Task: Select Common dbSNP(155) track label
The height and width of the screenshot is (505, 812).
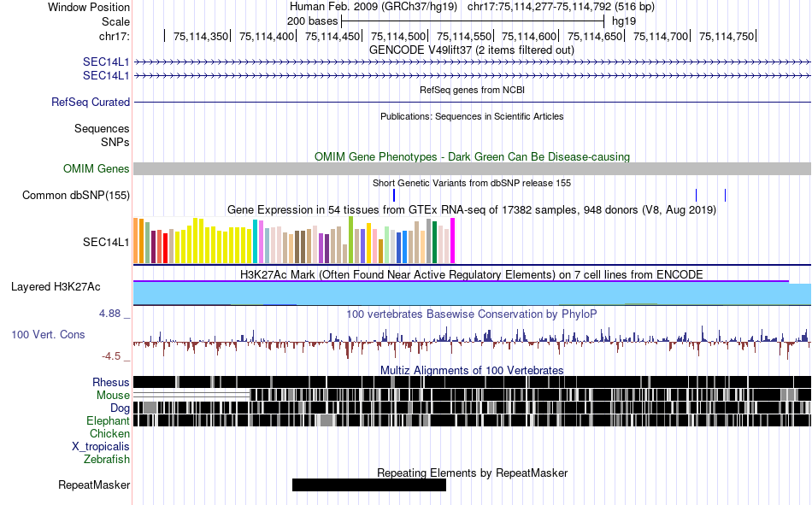Action: (76, 196)
